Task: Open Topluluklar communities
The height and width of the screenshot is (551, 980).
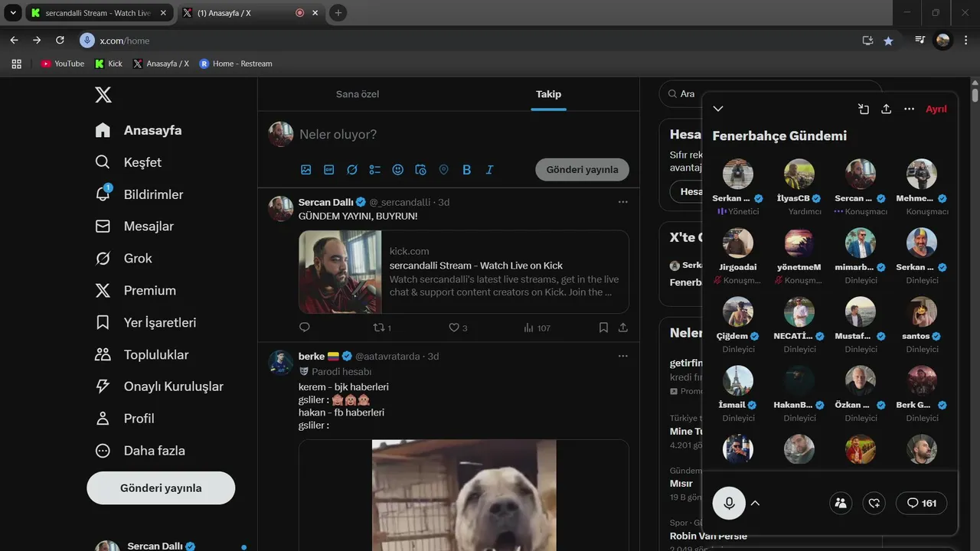Action: (x=142, y=355)
